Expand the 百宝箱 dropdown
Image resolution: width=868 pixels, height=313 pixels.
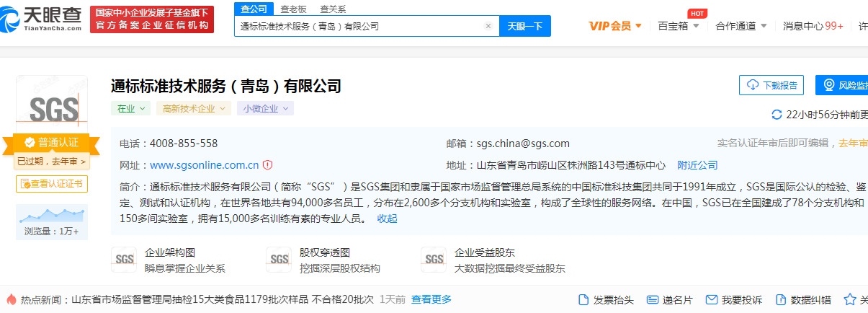pos(679,26)
